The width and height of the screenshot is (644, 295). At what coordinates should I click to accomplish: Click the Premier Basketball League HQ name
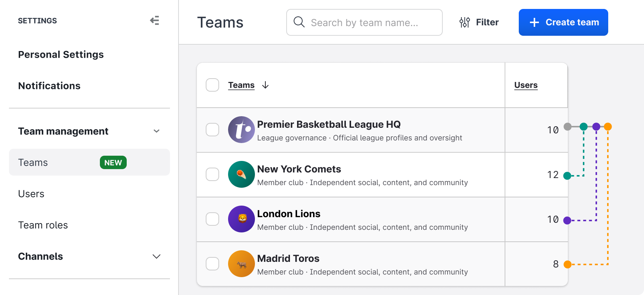pos(329,124)
